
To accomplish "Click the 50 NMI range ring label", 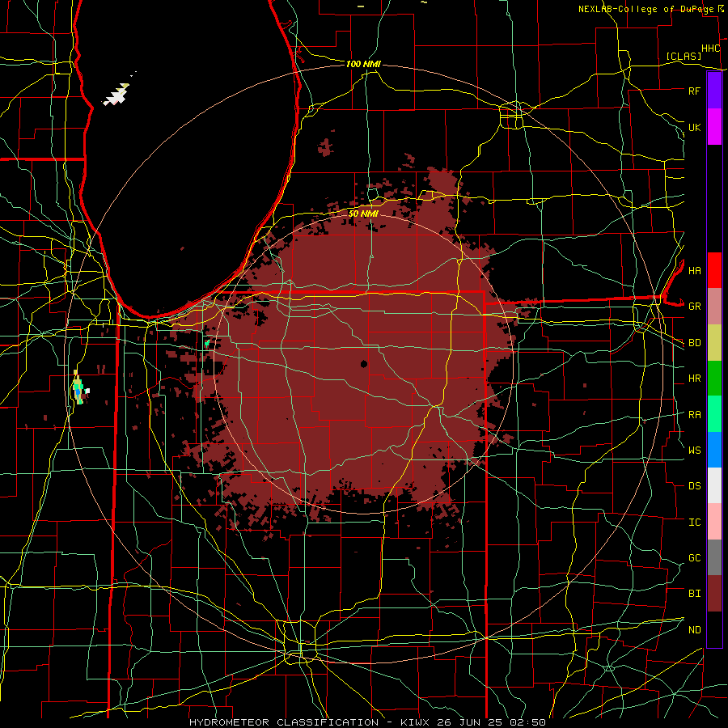I will tap(363, 214).
